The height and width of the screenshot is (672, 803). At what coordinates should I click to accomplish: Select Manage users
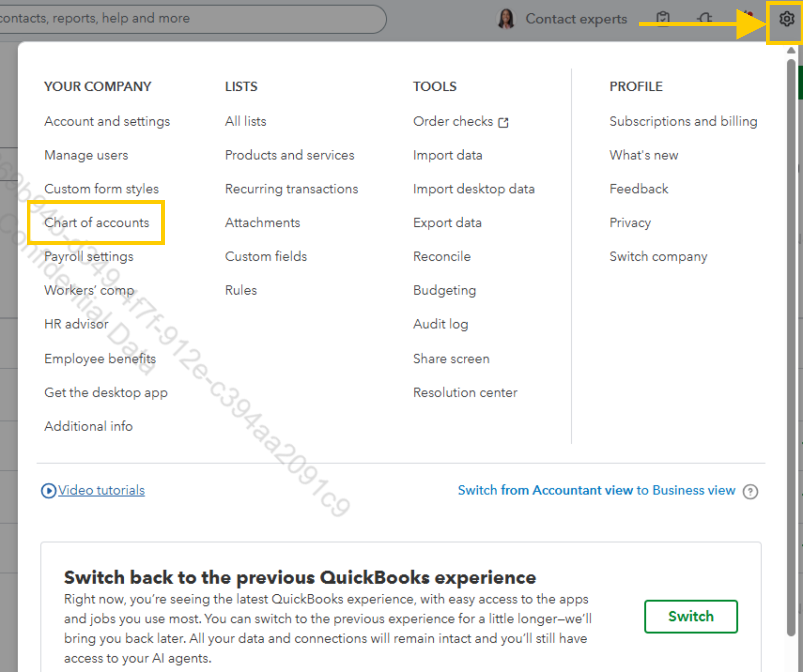[86, 155]
